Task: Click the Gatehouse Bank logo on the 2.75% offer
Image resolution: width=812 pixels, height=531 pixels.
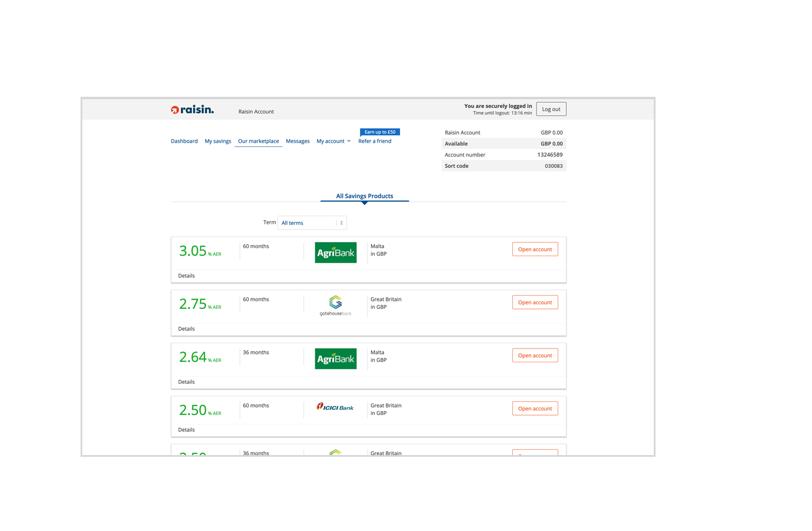Action: [336, 305]
